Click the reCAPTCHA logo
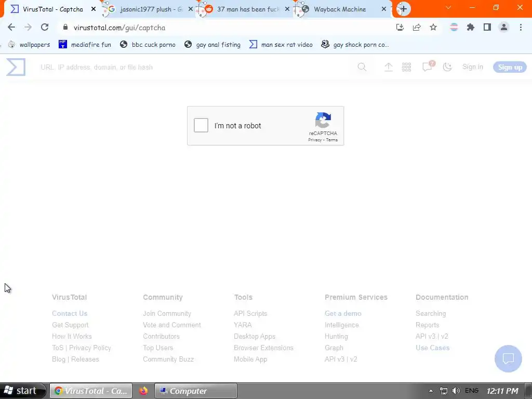The image size is (532, 399). 323,120
